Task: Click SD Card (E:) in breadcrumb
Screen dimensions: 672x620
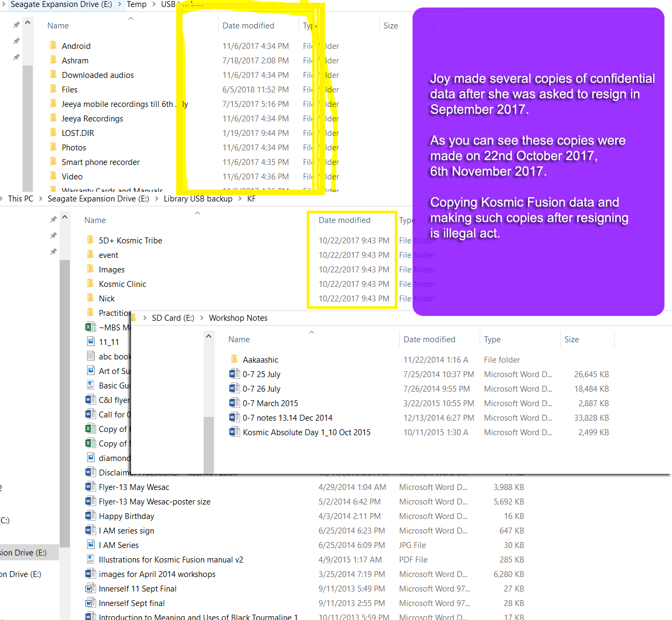Action: pos(173,318)
